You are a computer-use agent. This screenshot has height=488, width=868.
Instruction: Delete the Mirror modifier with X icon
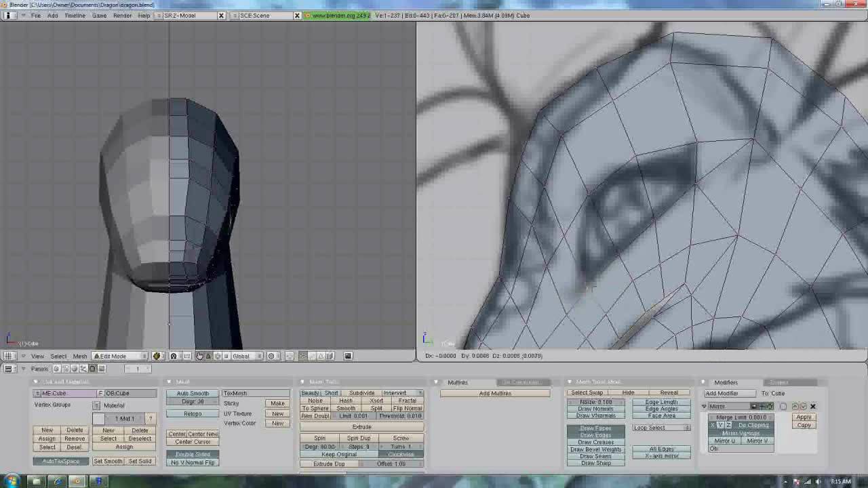pos(812,407)
